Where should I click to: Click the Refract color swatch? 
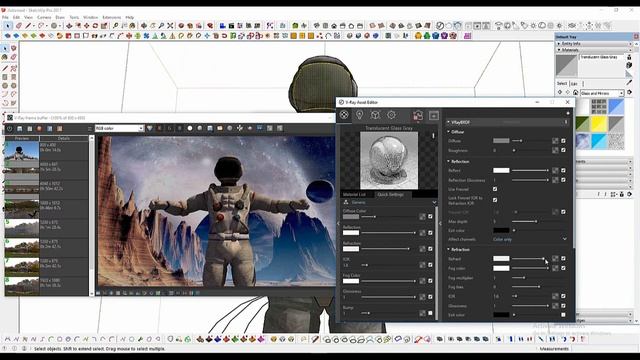pos(501,259)
